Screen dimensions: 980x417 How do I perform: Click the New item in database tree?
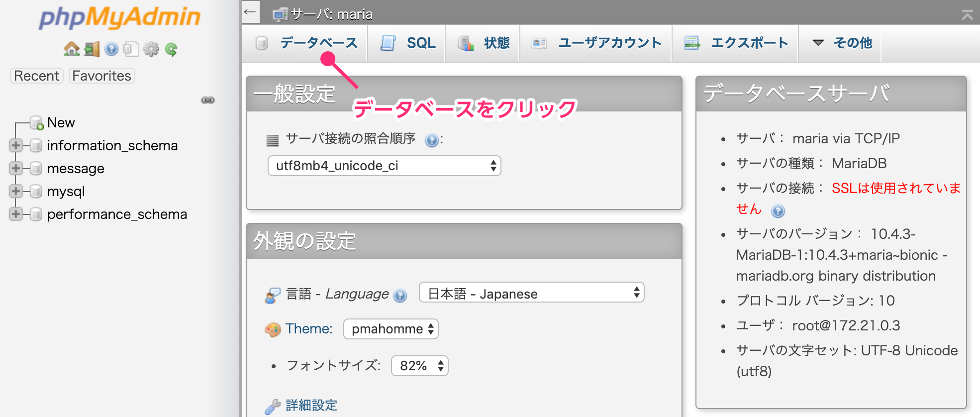pos(61,122)
